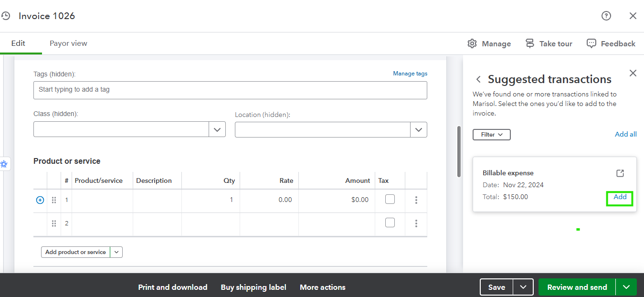Image resolution: width=644 pixels, height=297 pixels.
Task: Insert a line with the plus circle icon
Action: click(x=40, y=200)
